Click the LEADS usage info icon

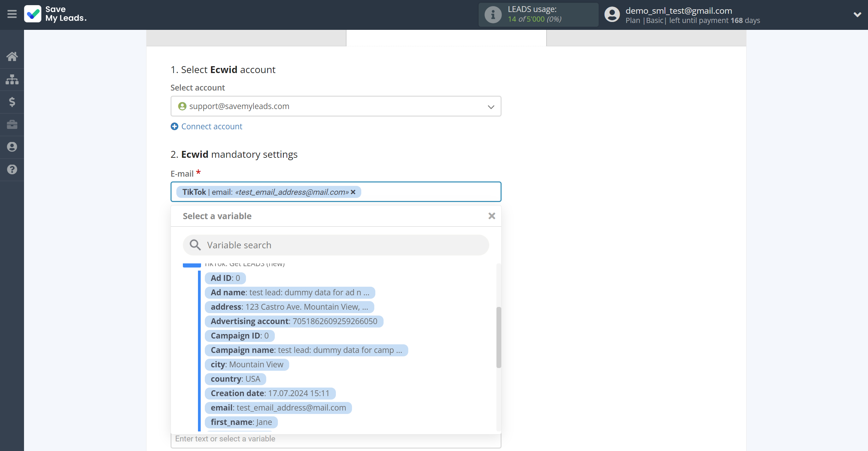(493, 15)
